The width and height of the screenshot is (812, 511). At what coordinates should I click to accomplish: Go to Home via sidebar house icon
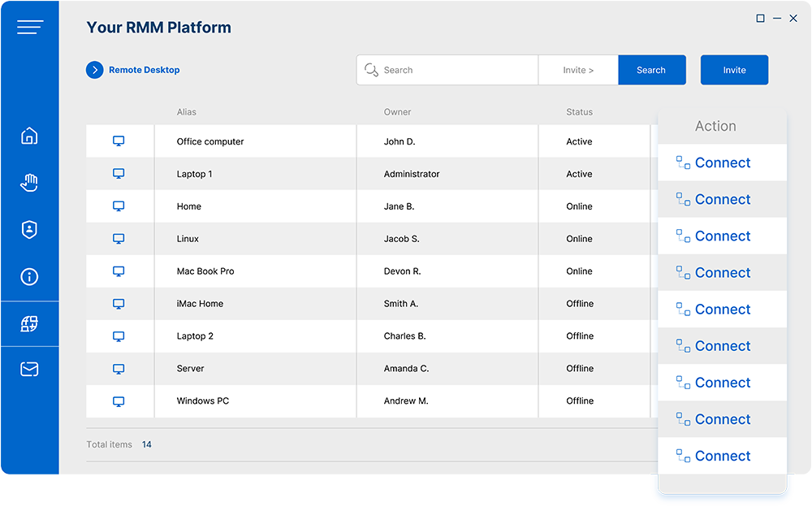[x=29, y=136]
